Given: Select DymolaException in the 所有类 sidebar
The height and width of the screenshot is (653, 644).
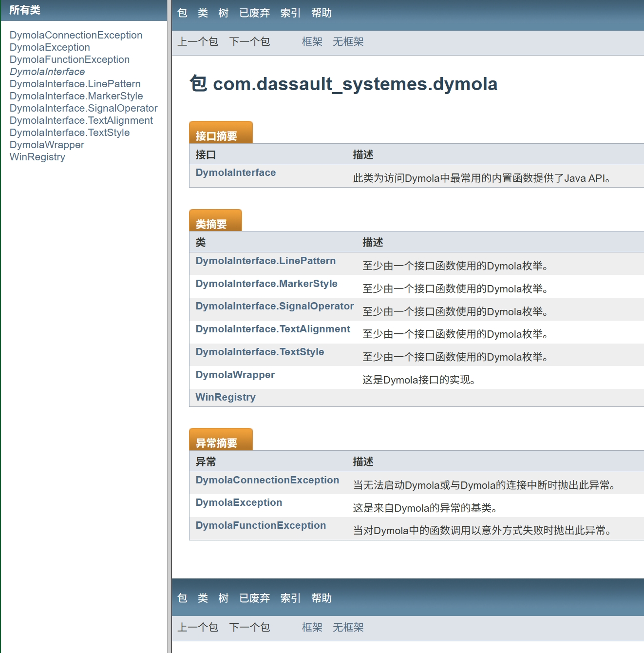Looking at the screenshot, I should click(50, 47).
